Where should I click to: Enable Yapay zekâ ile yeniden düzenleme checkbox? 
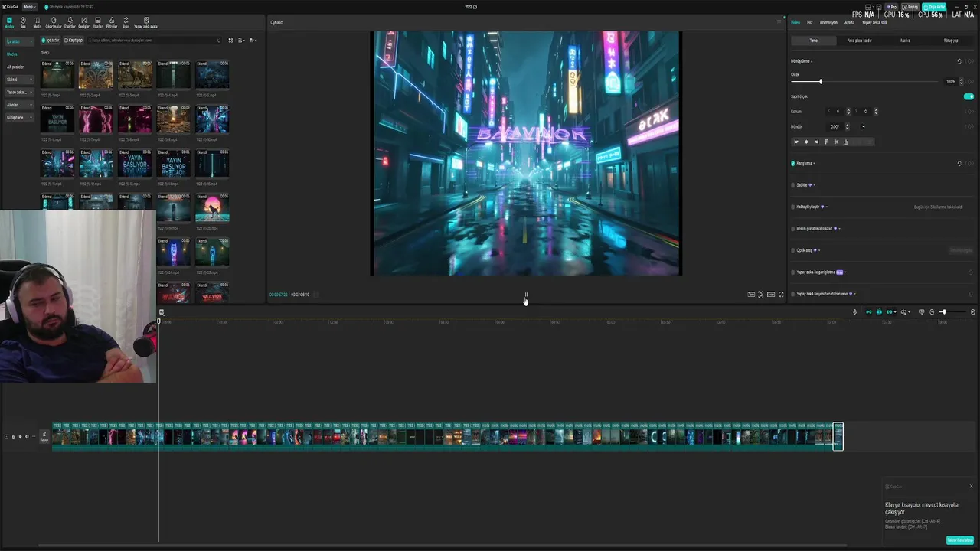793,294
